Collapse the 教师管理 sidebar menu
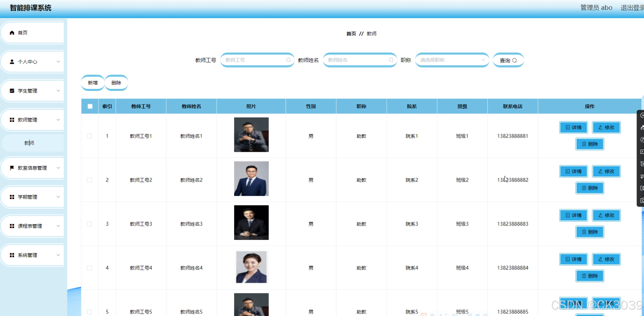Image resolution: width=644 pixels, height=316 pixels. (33, 120)
